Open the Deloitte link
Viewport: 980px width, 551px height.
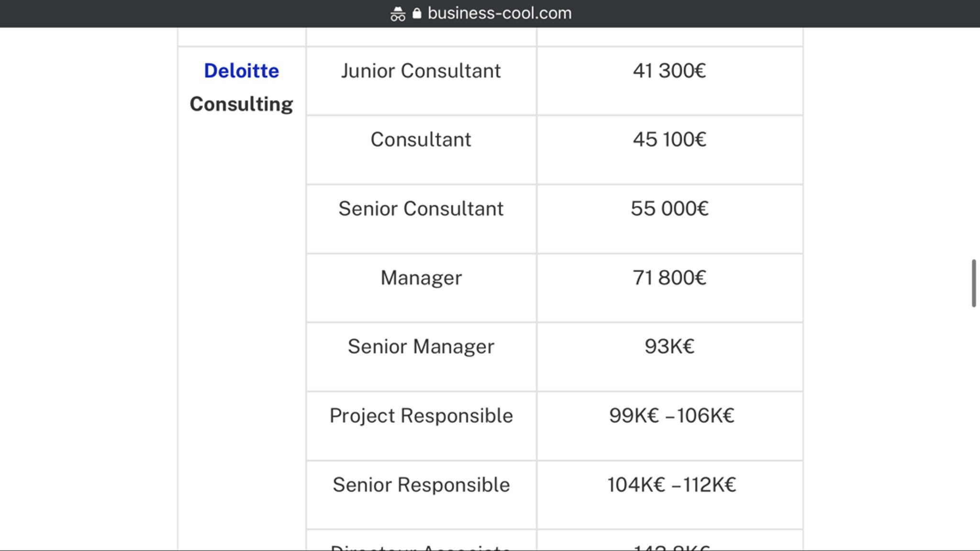click(242, 71)
